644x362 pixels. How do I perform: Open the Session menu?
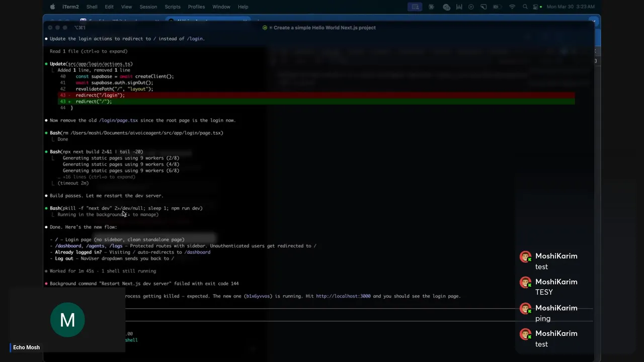click(148, 7)
